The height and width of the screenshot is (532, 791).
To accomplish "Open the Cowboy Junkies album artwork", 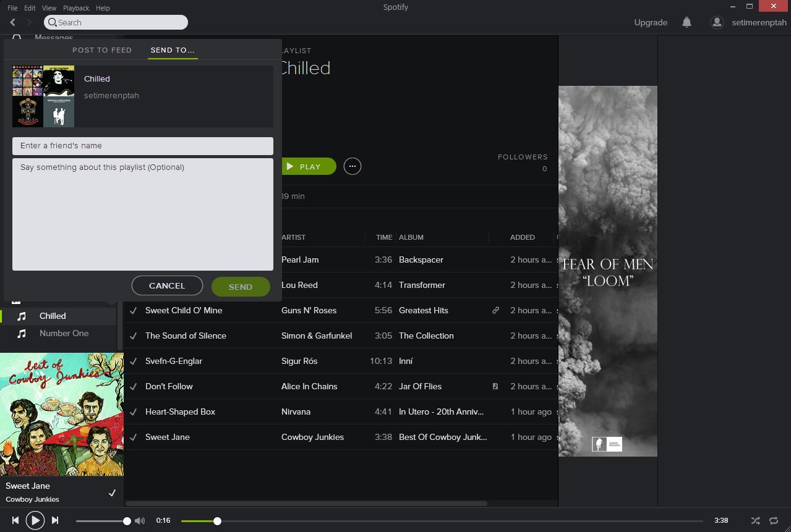I will click(x=62, y=415).
